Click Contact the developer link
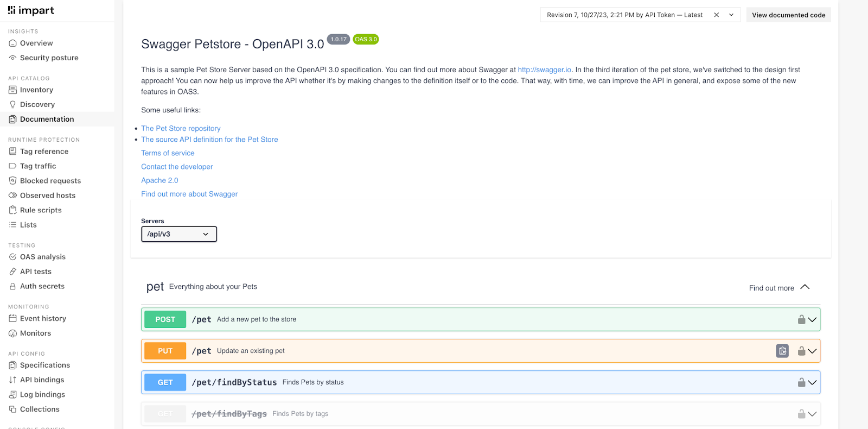This screenshot has width=868, height=429. coord(177,167)
